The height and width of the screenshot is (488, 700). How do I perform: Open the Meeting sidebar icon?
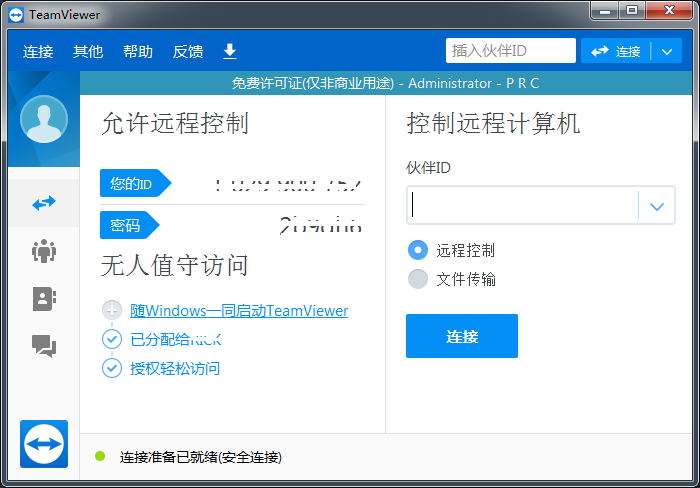click(43, 251)
